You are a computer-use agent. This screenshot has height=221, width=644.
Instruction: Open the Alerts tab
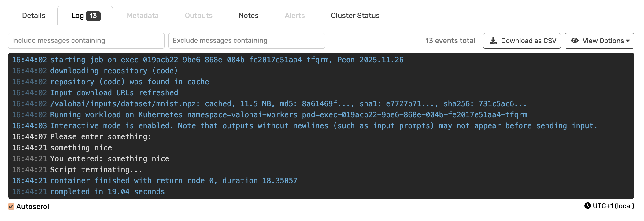(x=295, y=16)
